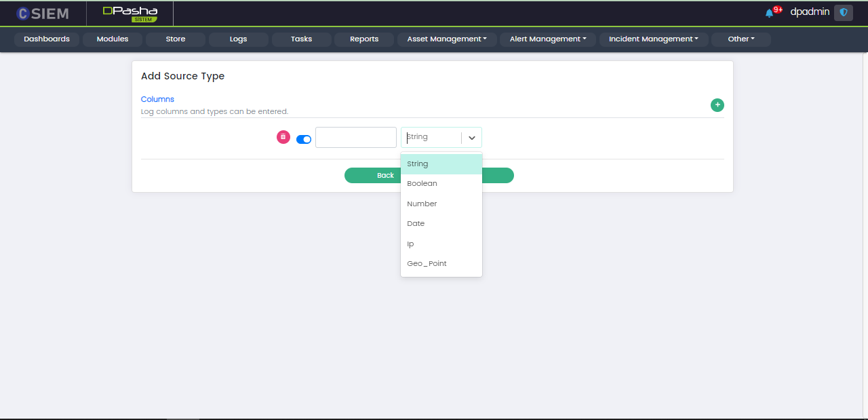Viewport: 868px width, 420px height.
Task: Click the CSIEM logo
Action: tap(43, 13)
